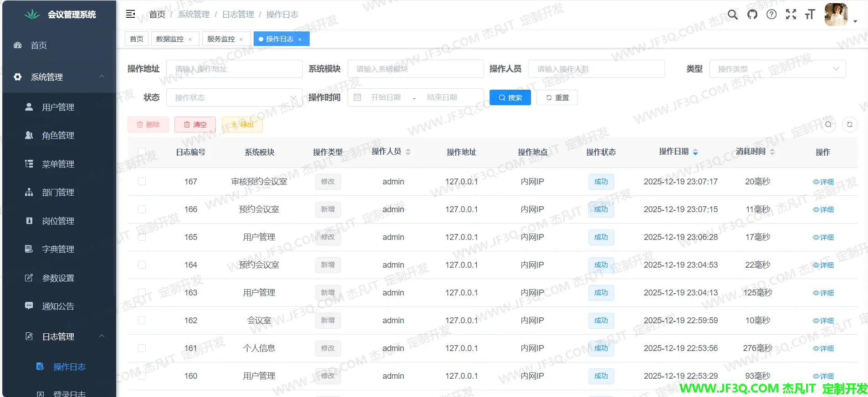868x397 pixels.
Task: Switch to the 服务监控 tab
Action: pyautogui.click(x=221, y=39)
